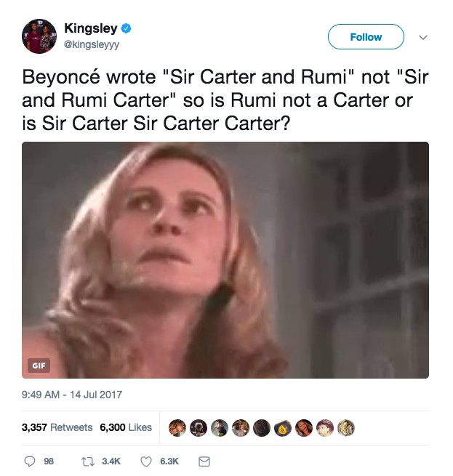This screenshot has height=476, width=453.
Task: Expand the tweet options chevron
Action: point(423,37)
